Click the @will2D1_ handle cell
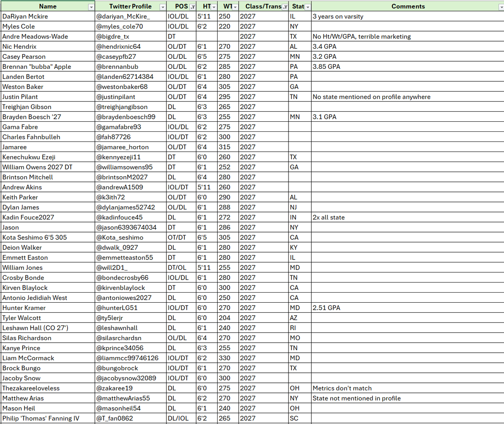This screenshot has width=504, height=424. point(131,268)
